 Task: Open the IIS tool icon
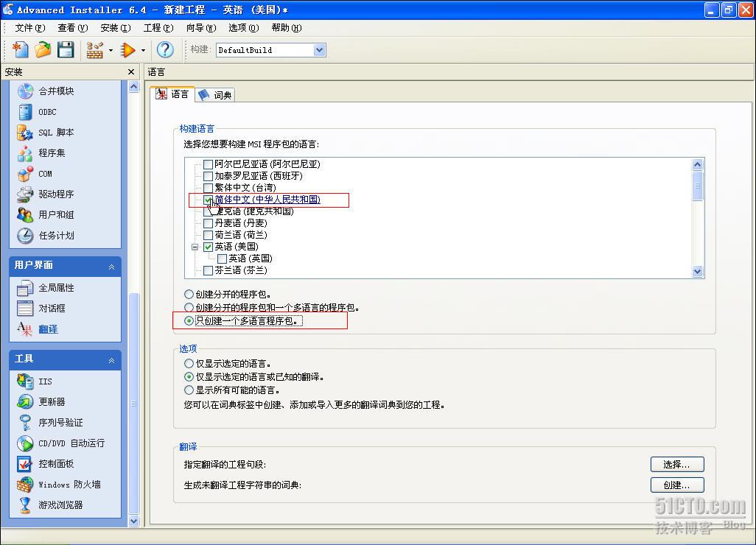(x=25, y=381)
